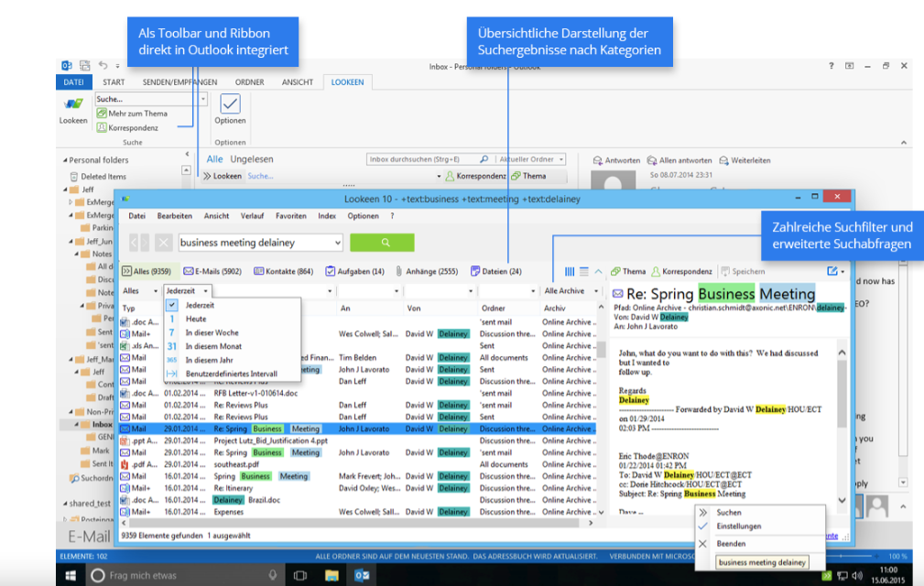The image size is (924, 586).
Task: Switch to the ANSICHT ribbon tab
Action: (x=297, y=82)
